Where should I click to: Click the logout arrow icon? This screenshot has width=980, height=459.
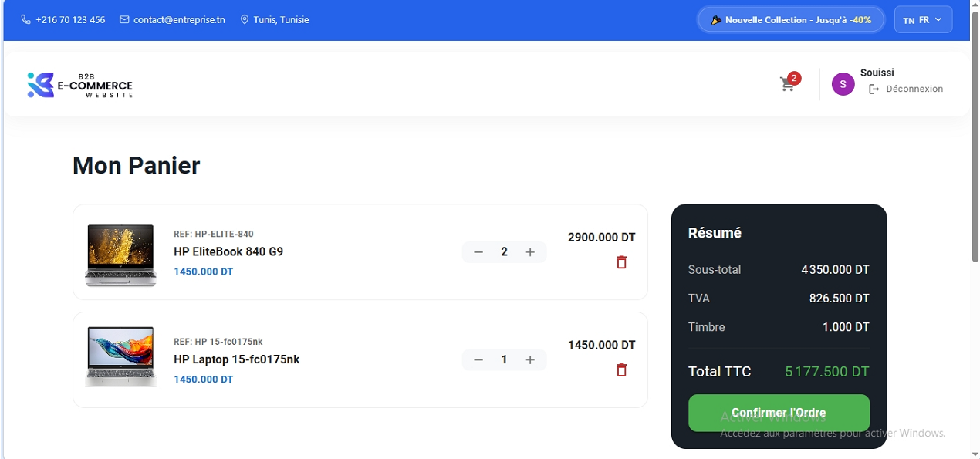click(874, 89)
